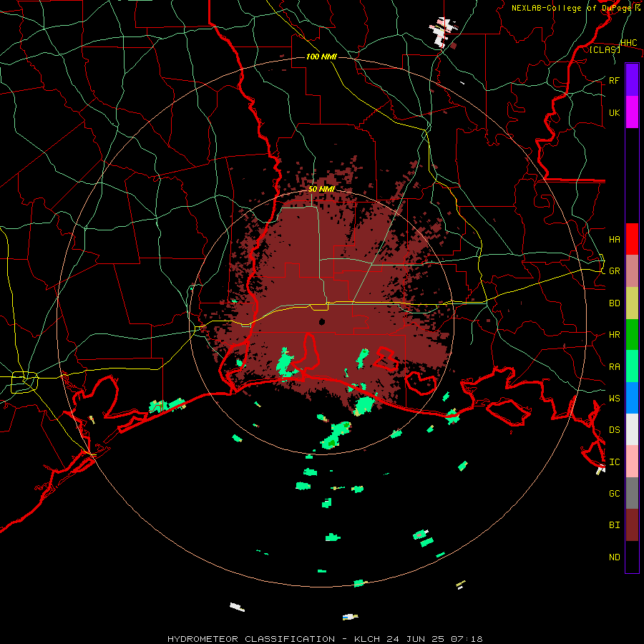644x644 pixels.
Task: Click the 'NEXLAB-College of DuPage' header text
Action: coord(572,8)
